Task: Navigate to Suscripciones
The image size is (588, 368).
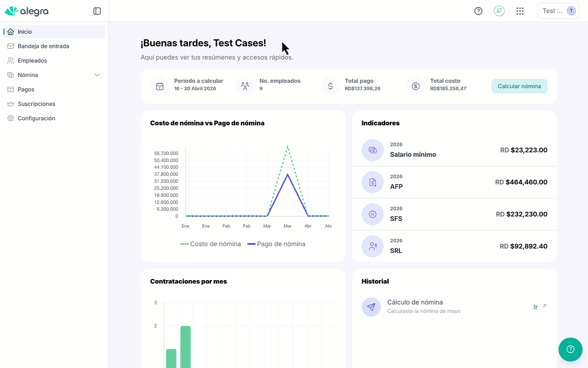Action: coord(54,104)
